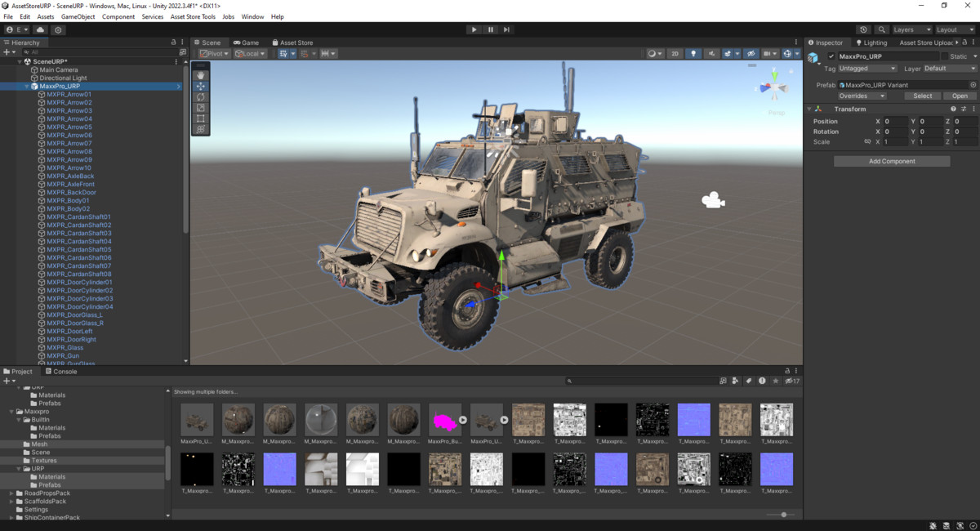Switch to the Asset Store tab
Viewport: 980px width, 531px height.
coord(292,42)
